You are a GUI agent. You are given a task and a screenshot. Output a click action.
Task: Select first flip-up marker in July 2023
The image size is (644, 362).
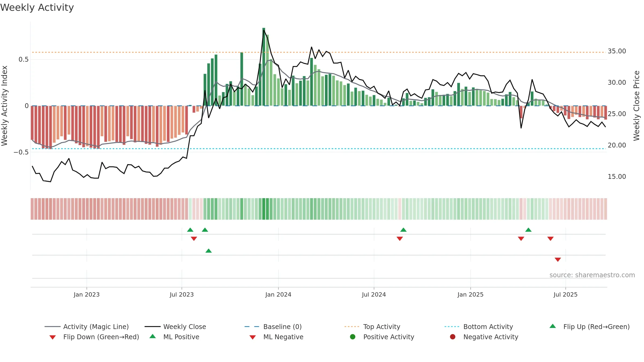click(190, 230)
